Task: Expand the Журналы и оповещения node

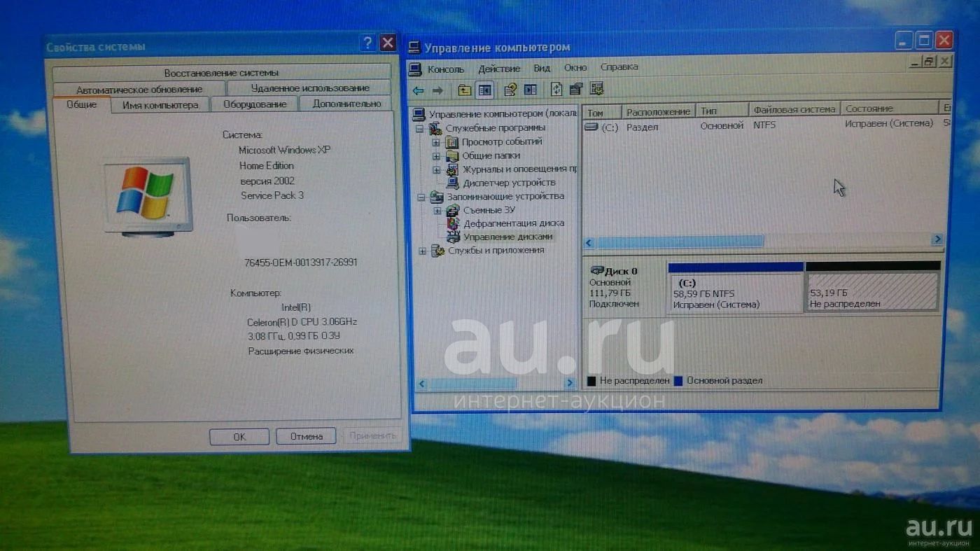Action: point(437,170)
